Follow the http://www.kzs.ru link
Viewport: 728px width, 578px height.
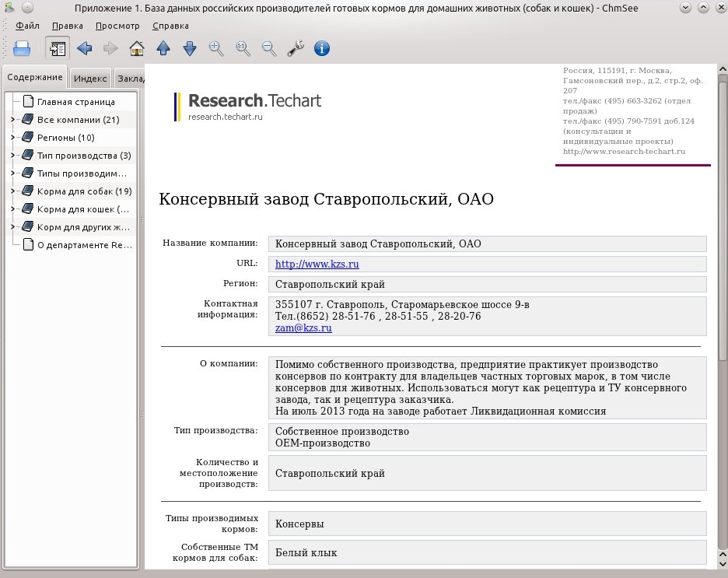click(x=317, y=264)
